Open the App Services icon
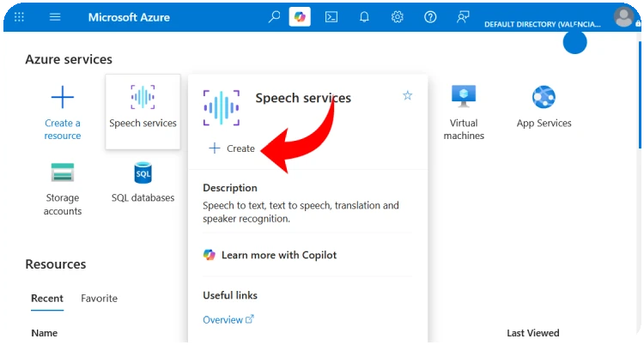The image size is (644, 345). [544, 97]
